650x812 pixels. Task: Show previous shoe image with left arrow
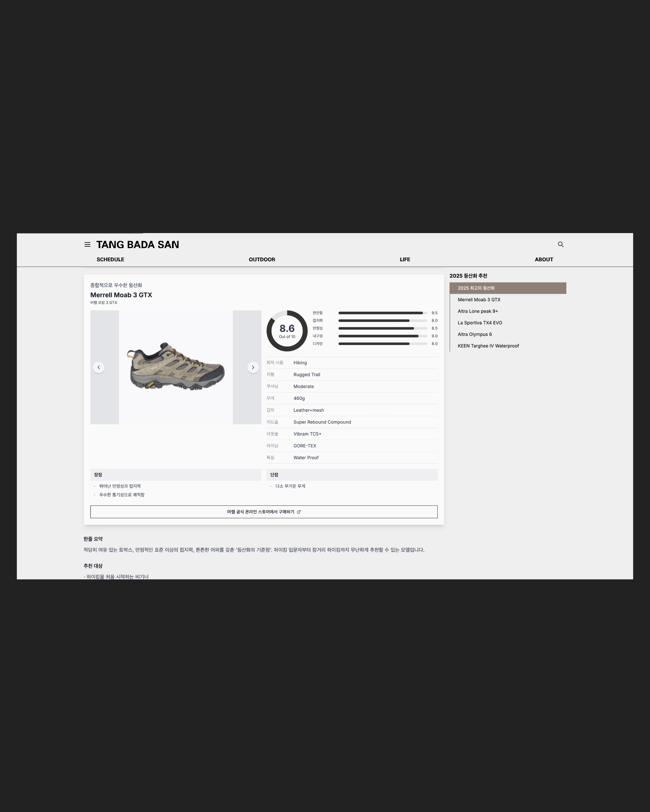click(x=99, y=367)
